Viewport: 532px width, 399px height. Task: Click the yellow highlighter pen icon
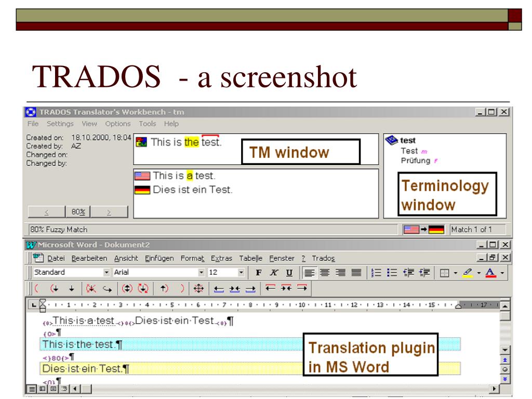468,272
